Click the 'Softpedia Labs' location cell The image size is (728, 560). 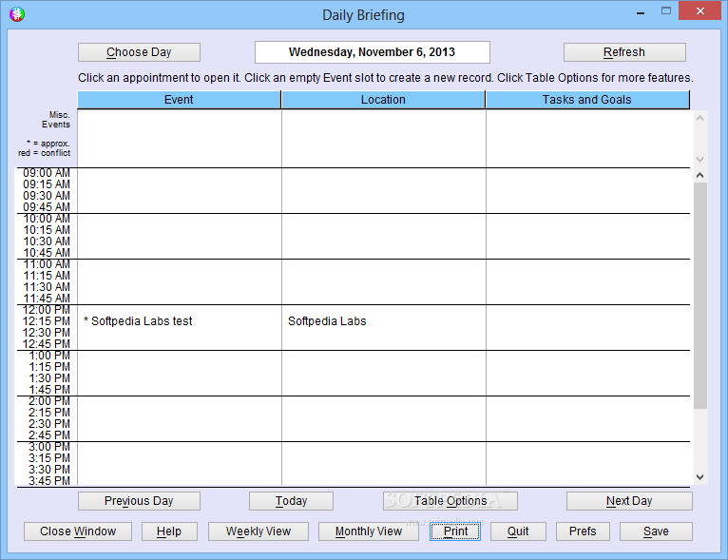[327, 321]
